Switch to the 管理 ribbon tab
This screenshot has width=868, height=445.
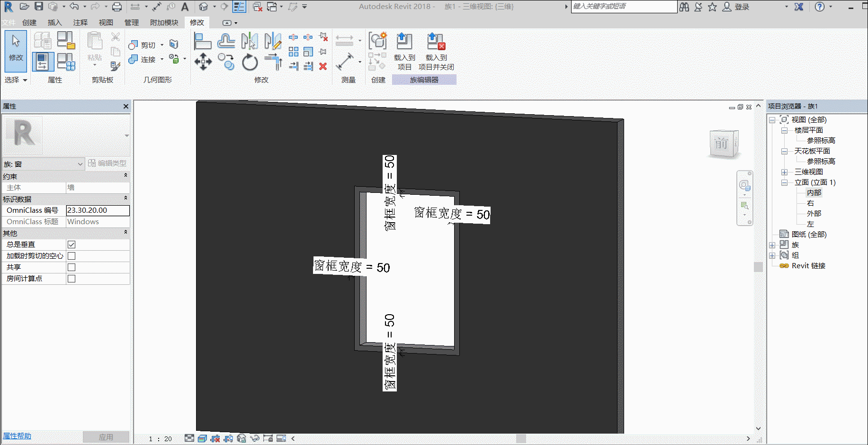click(x=132, y=22)
